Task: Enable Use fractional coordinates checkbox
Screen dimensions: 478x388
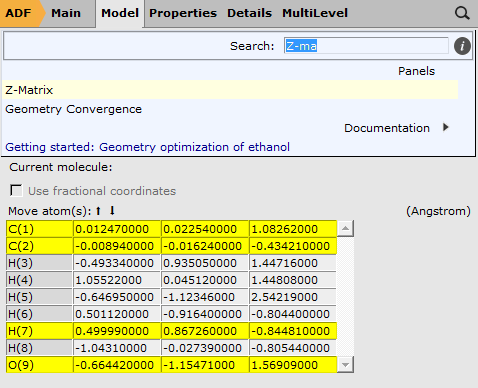Action: click(x=16, y=191)
